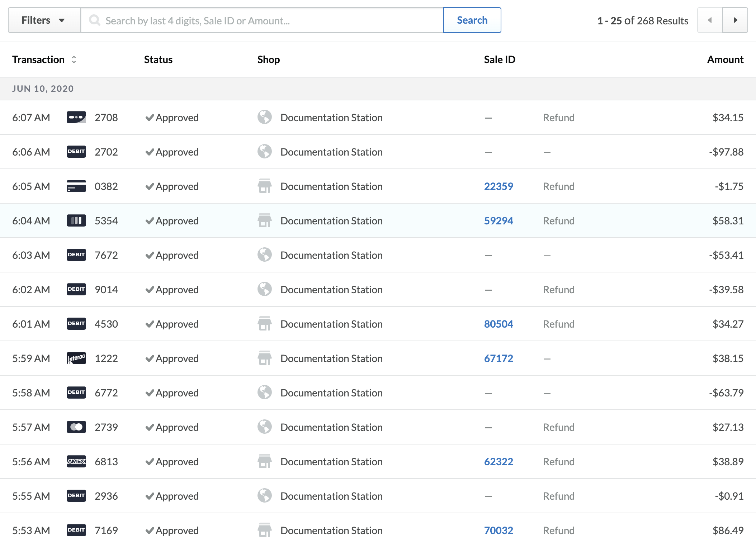This screenshot has width=756, height=547.
Task: Click the Status column header
Action: pos(158,60)
